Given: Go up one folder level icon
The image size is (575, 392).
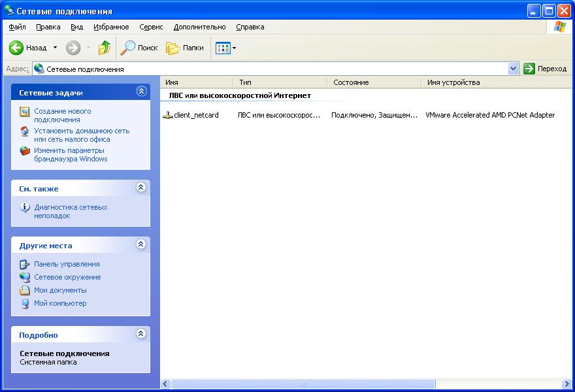Looking at the screenshot, I should point(105,48).
